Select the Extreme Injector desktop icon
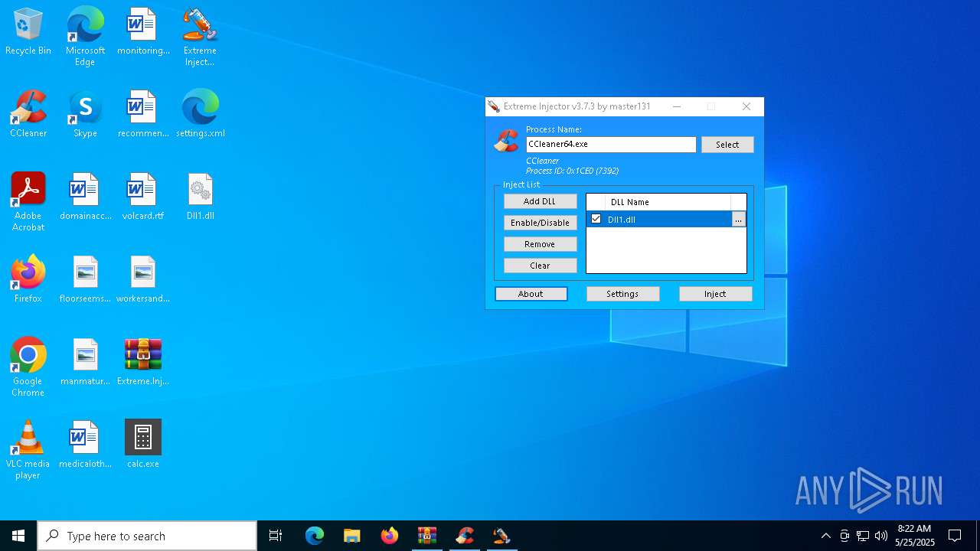 pyautogui.click(x=200, y=37)
